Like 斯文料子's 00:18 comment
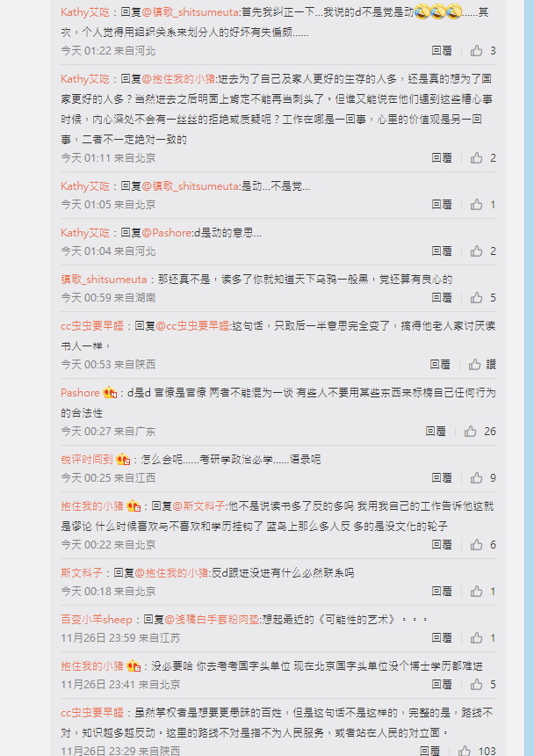This screenshot has height=756, width=534. point(476,591)
